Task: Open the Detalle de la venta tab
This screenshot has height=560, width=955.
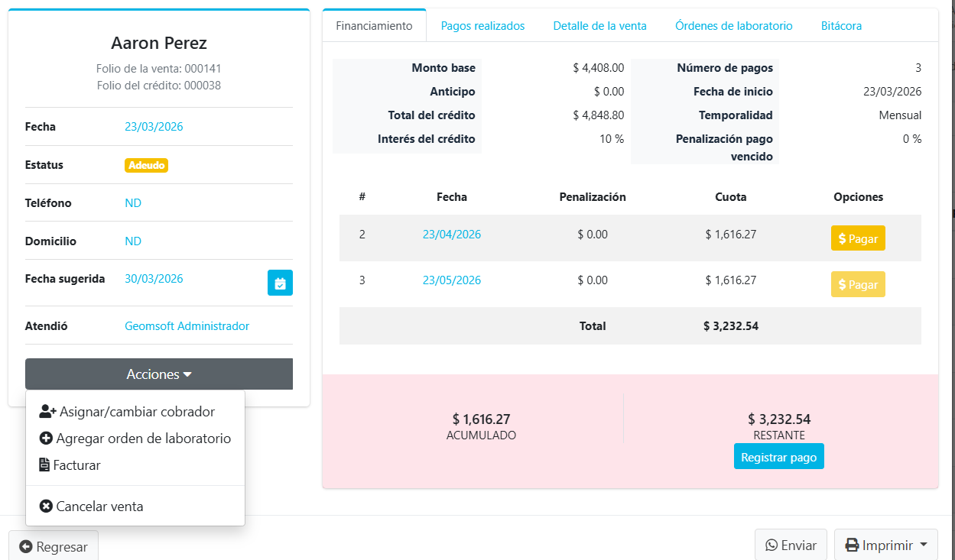Action: 599,26
